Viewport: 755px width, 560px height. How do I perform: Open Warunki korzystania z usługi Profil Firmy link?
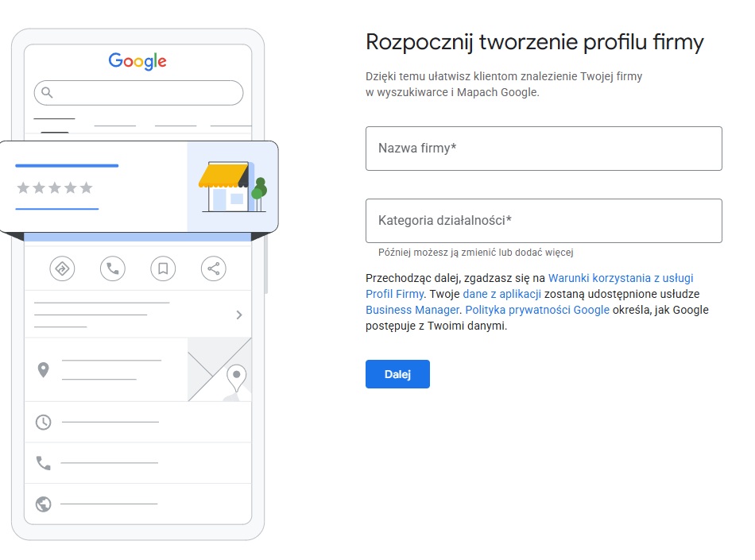(x=620, y=278)
